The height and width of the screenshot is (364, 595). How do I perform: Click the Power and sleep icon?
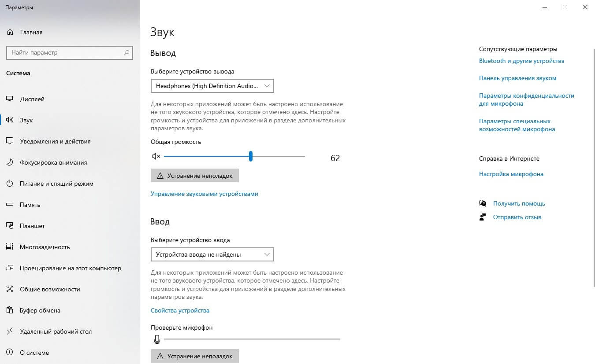tap(10, 184)
